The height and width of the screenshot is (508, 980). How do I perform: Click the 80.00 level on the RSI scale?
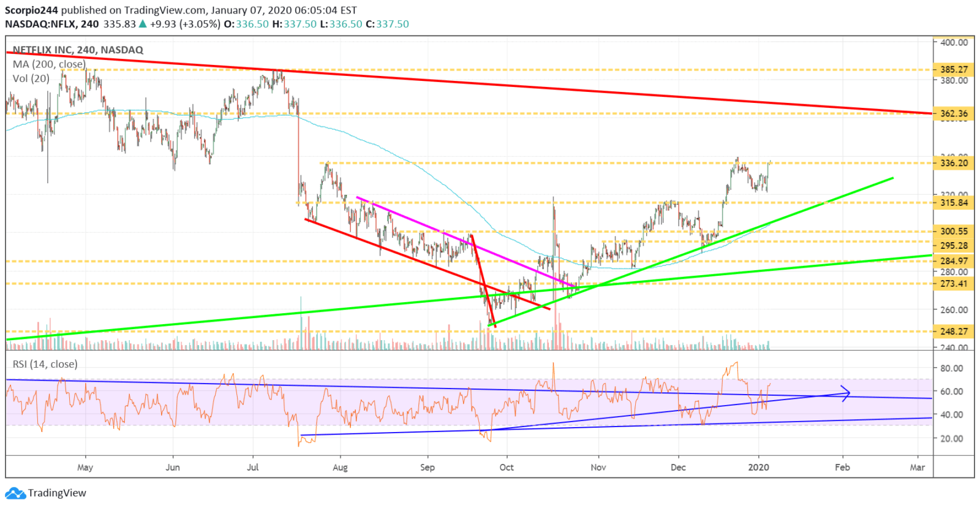[951, 368]
